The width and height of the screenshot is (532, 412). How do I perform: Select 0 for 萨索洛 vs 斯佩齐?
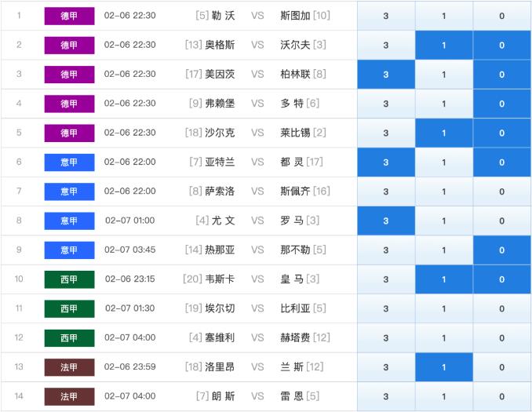click(x=502, y=191)
